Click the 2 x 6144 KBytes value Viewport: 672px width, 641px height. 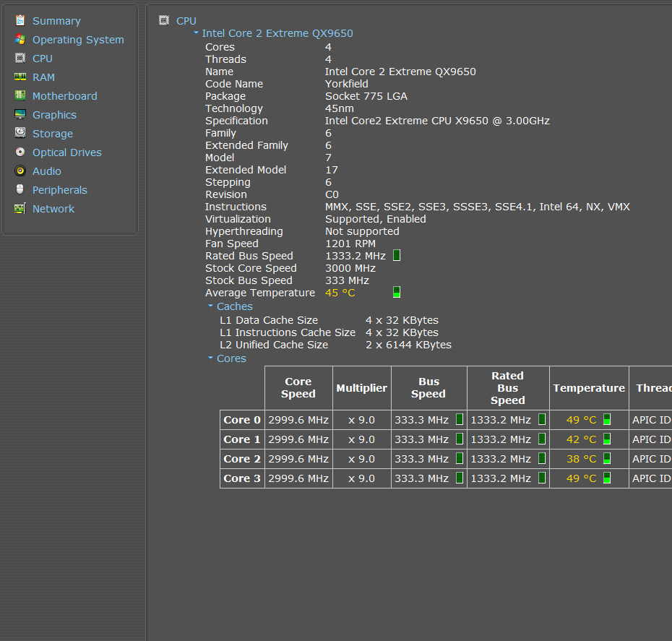point(408,345)
